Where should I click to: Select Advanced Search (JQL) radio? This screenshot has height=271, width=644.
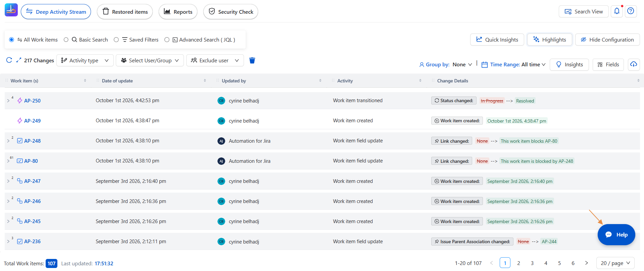click(167, 40)
